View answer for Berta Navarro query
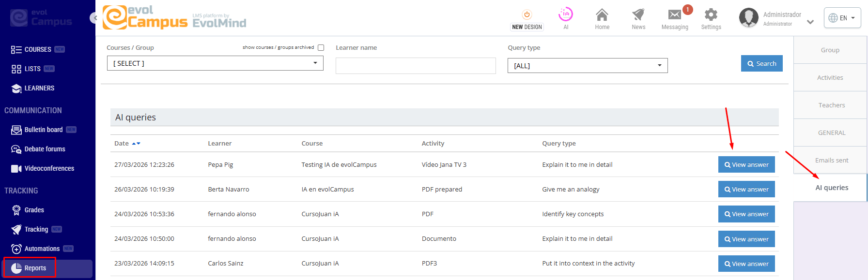Image resolution: width=868 pixels, height=280 pixels. (746, 189)
